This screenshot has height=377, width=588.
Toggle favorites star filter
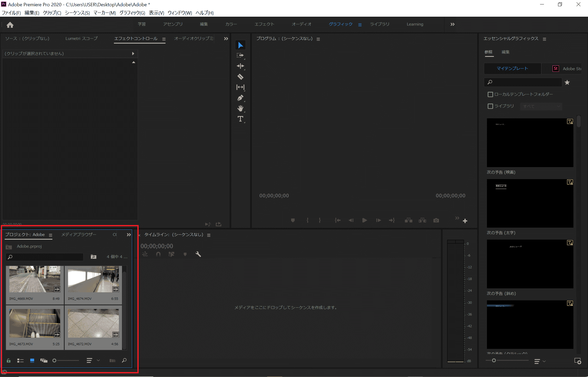pos(567,83)
